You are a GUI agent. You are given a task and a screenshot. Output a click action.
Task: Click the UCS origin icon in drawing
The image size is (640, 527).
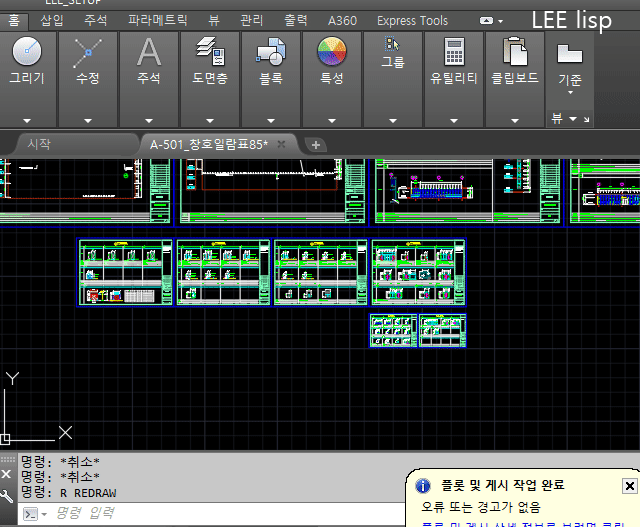(5, 440)
